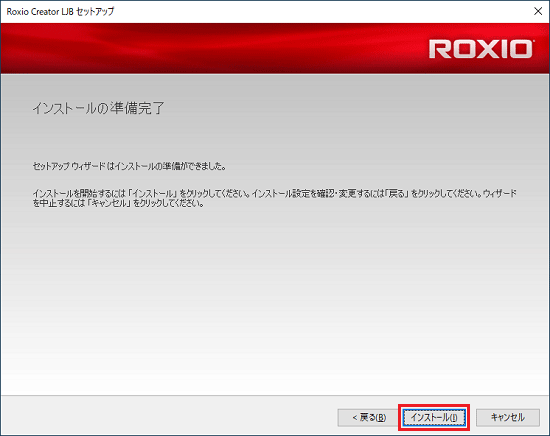Close the Roxio Creator LJB setup window
550x436 pixels.
coord(538,11)
